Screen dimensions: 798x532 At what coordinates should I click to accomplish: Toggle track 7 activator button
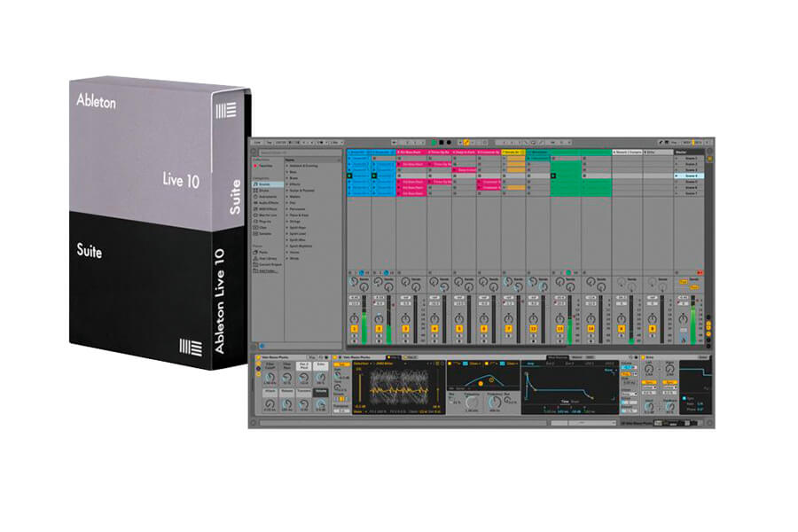(508, 328)
